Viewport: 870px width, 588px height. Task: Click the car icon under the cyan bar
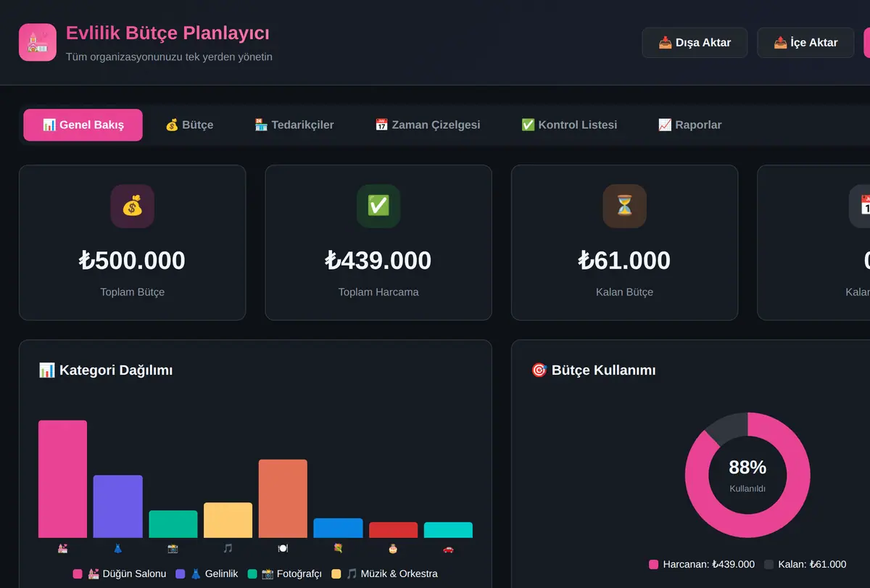pos(448,549)
